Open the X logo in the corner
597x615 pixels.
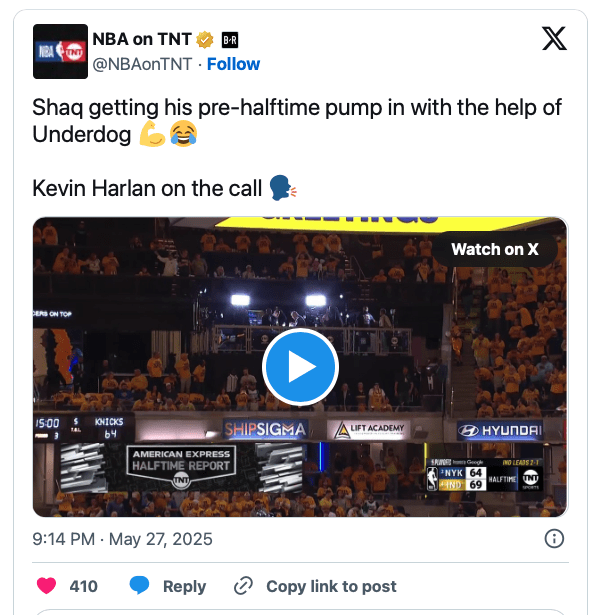(x=554, y=38)
